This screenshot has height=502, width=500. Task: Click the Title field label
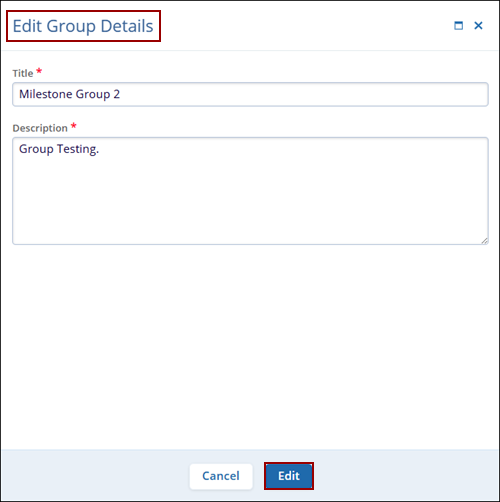click(x=23, y=73)
